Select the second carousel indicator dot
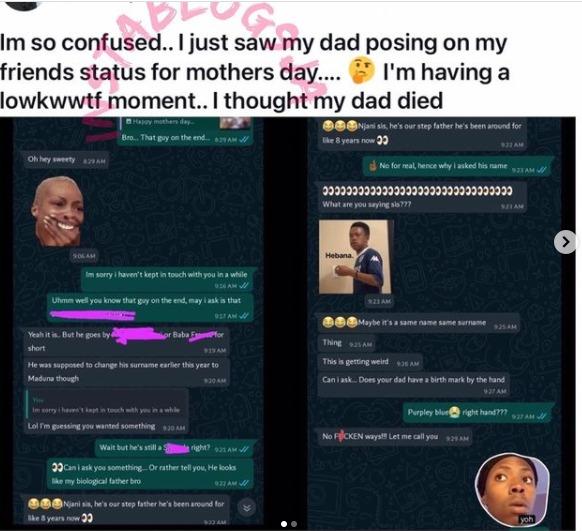Image resolution: width=582 pixels, height=531 pixels. click(x=294, y=524)
